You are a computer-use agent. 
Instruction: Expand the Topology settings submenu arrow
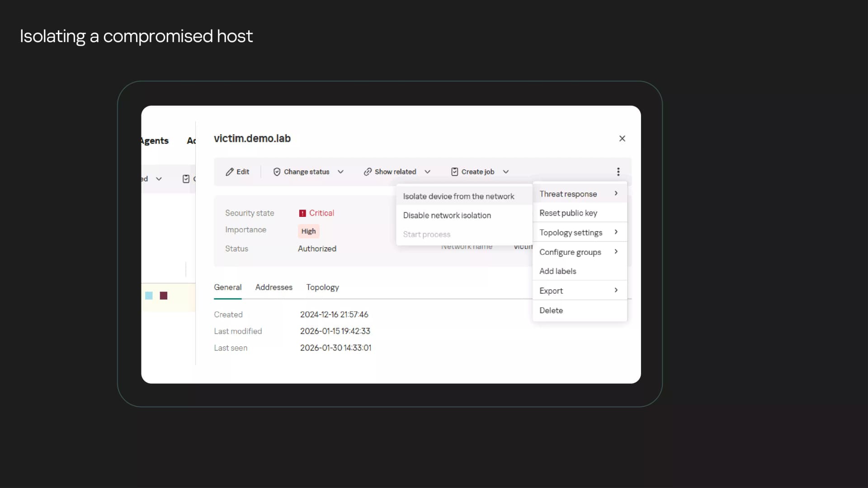click(x=616, y=232)
